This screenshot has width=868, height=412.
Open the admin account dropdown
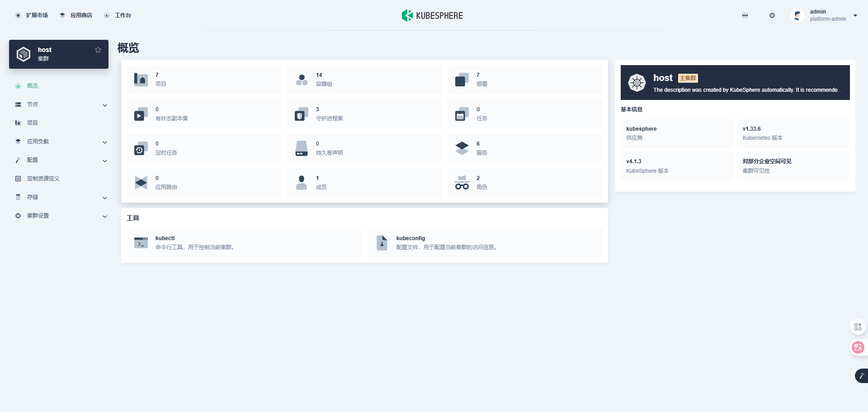pos(824,15)
